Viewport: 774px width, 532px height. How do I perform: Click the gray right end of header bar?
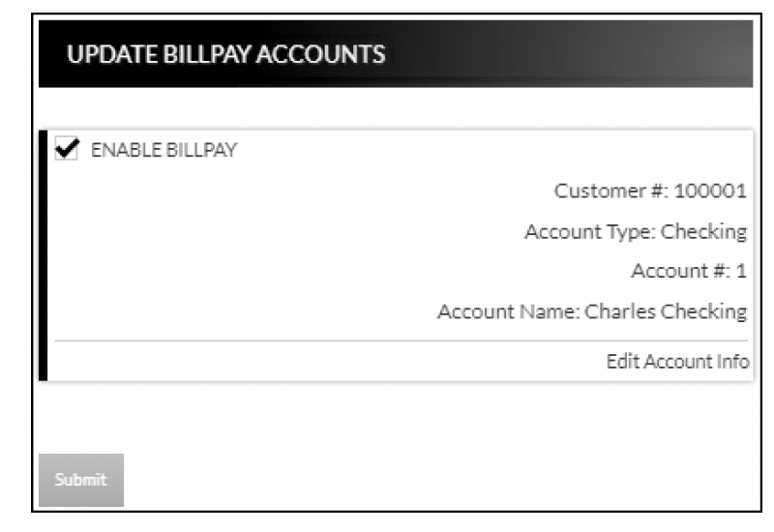[x=716, y=54]
